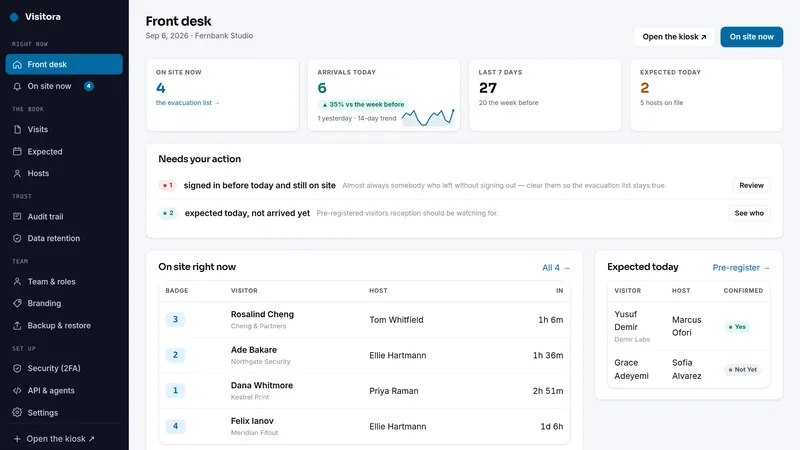Go to Team & roles

pyautogui.click(x=64, y=282)
